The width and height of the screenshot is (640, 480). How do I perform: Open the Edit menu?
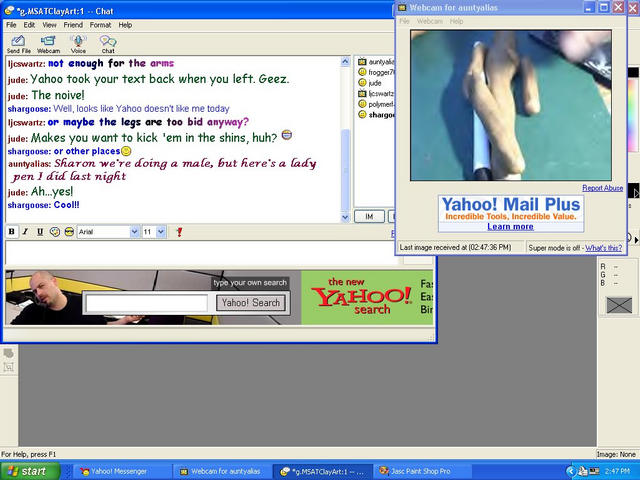click(x=29, y=25)
